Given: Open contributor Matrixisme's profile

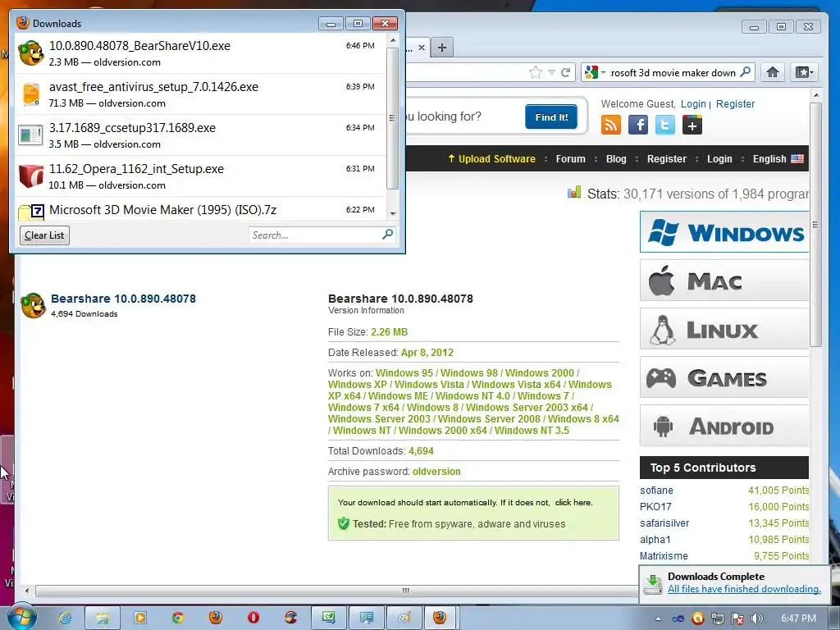Looking at the screenshot, I should [x=664, y=556].
